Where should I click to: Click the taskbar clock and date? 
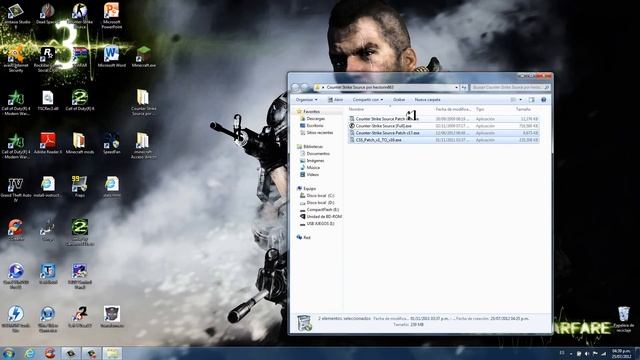[621, 353]
